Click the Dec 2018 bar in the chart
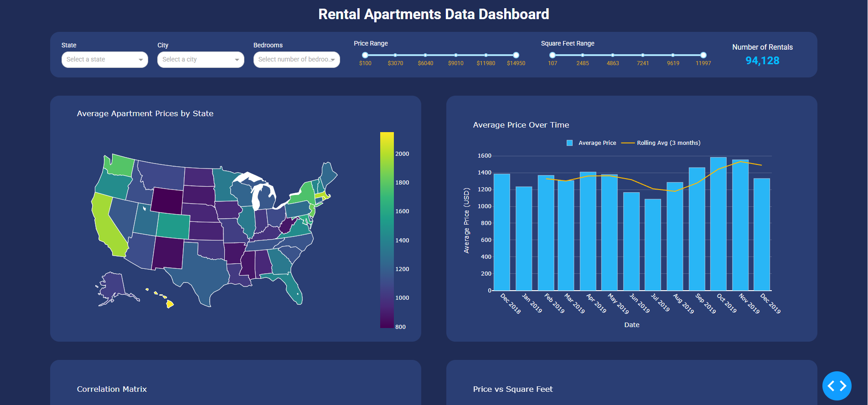This screenshot has height=405, width=868. [501, 232]
